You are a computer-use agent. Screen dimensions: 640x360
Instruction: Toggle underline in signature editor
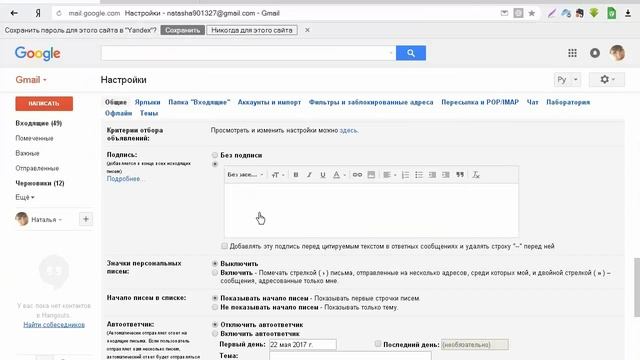coord(323,175)
